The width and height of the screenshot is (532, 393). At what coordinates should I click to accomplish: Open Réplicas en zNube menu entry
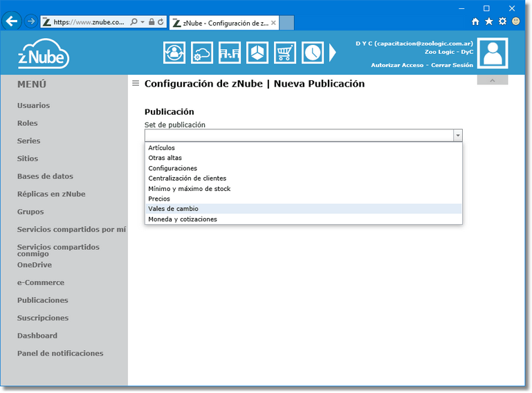51,194
